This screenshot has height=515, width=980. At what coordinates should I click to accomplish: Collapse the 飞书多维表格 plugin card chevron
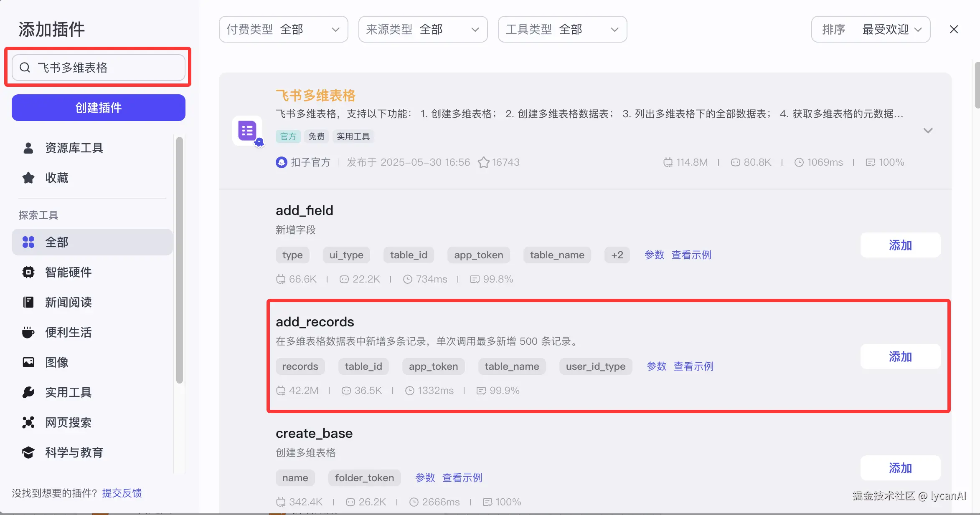928,131
